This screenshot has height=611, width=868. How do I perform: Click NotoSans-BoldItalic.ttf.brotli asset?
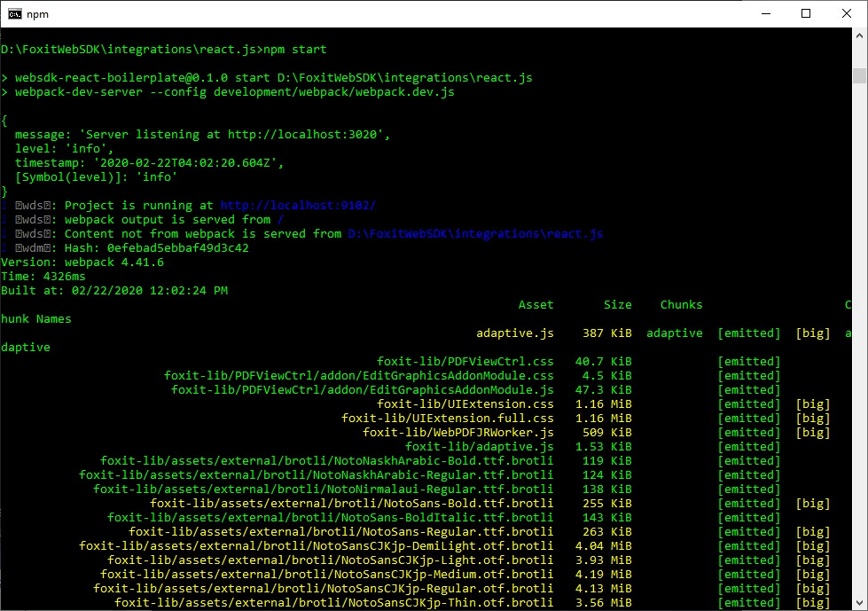[331, 518]
